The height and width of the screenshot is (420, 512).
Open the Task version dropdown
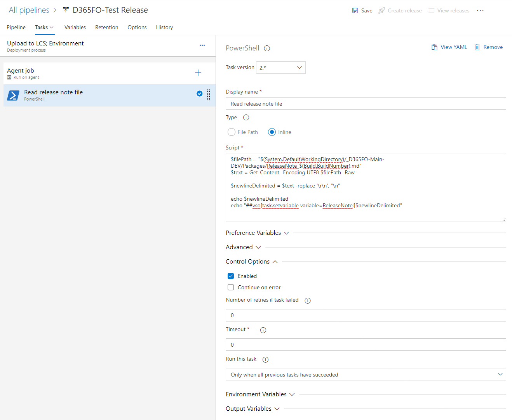pos(280,67)
